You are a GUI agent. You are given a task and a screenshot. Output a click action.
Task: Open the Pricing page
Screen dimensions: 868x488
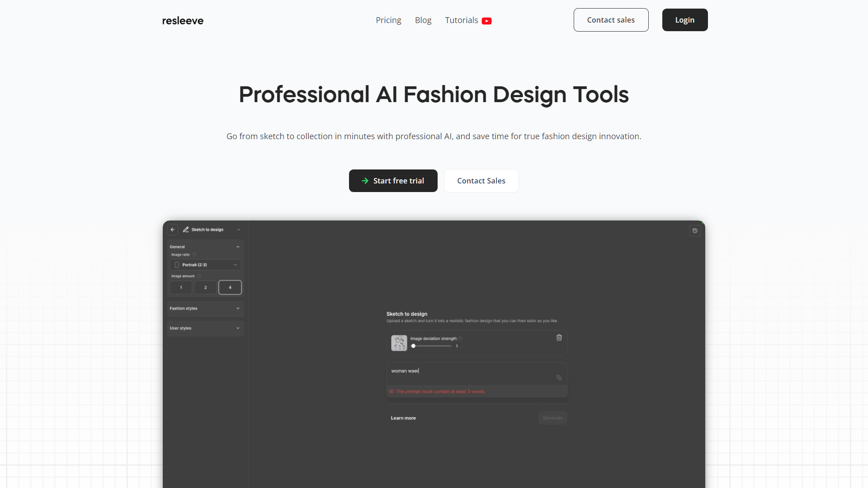(x=388, y=20)
